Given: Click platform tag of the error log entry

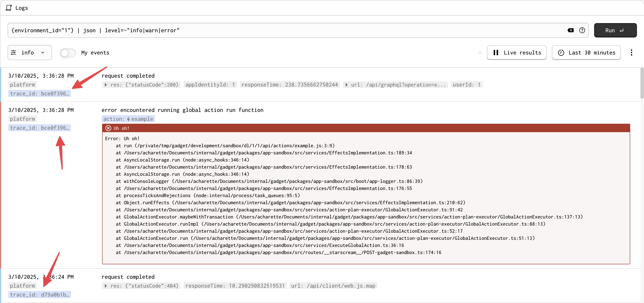Looking at the screenshot, I should (x=22, y=119).
